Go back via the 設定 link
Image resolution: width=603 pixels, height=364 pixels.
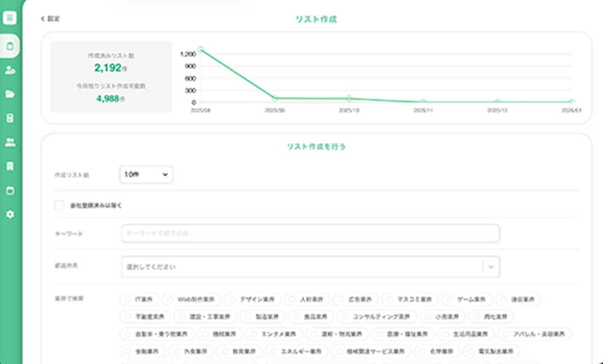pos(51,19)
